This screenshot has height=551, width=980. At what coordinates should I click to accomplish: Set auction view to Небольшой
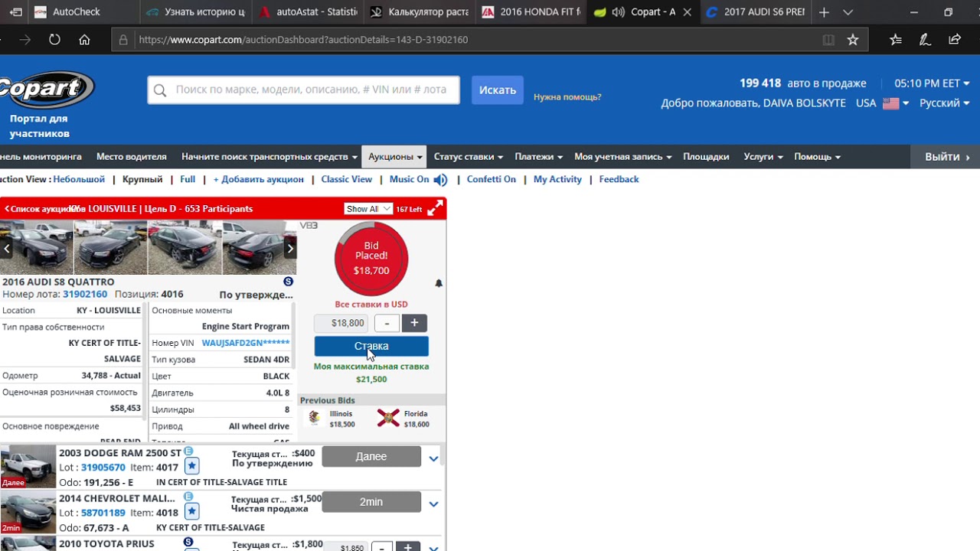[x=79, y=180]
